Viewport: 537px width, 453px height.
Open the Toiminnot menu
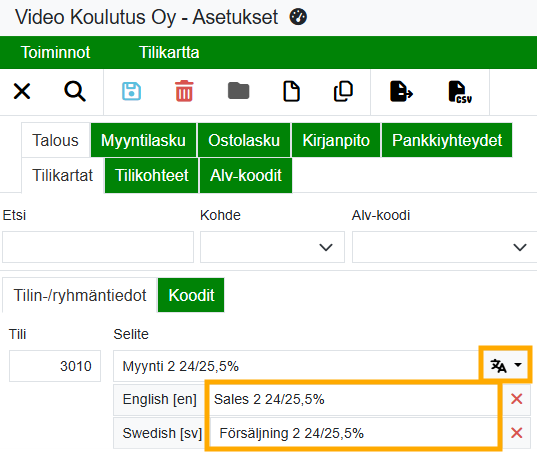coord(55,52)
